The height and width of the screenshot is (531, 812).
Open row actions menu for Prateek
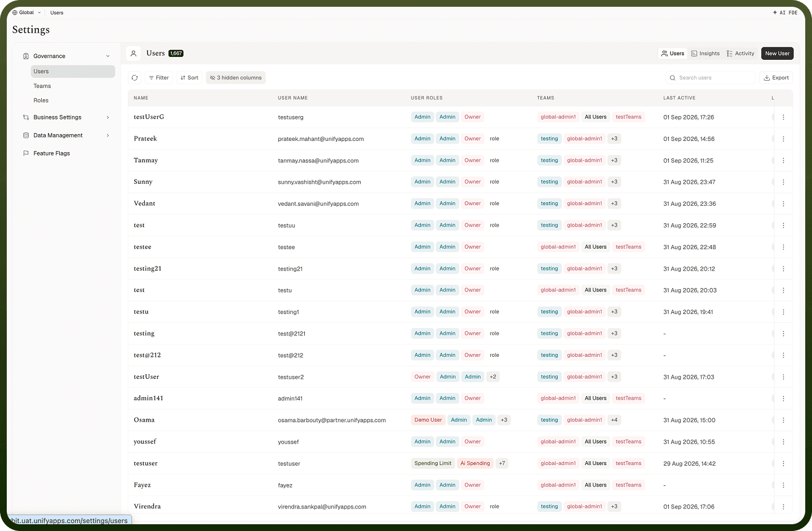tap(783, 139)
